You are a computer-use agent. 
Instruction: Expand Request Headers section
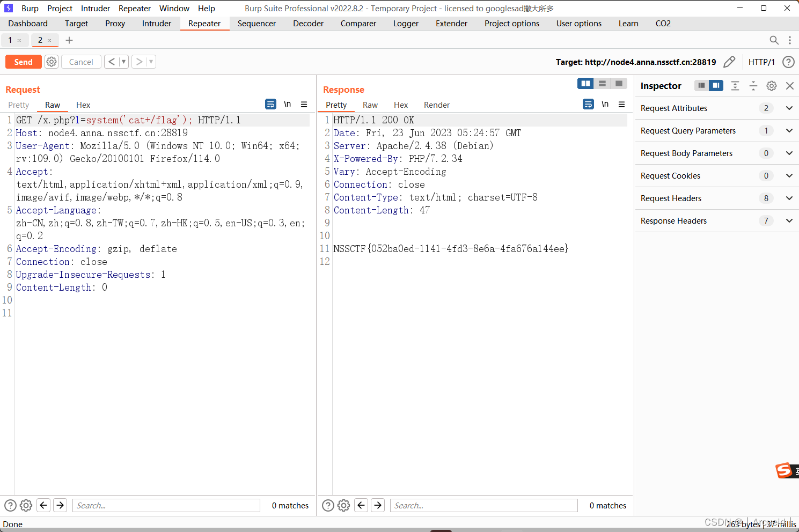point(717,198)
